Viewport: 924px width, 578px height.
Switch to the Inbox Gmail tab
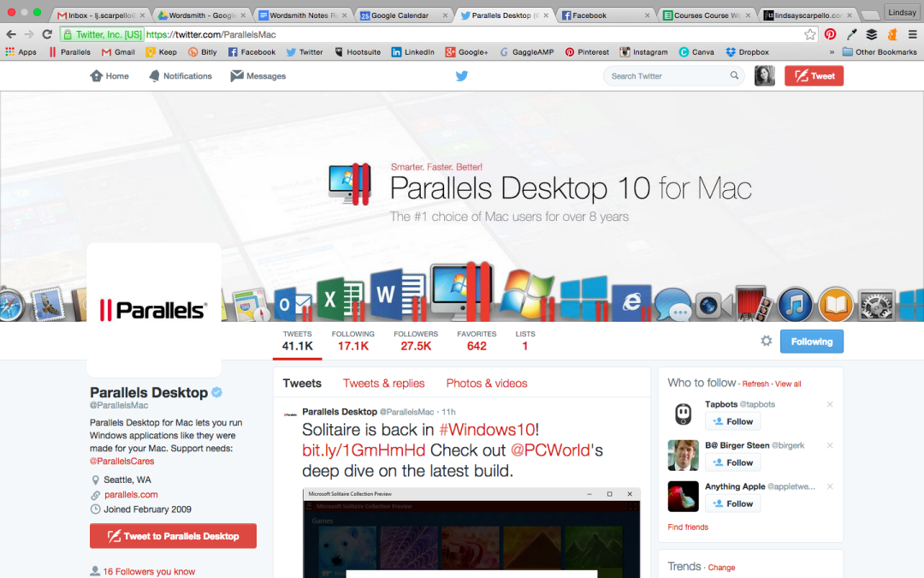coord(101,15)
